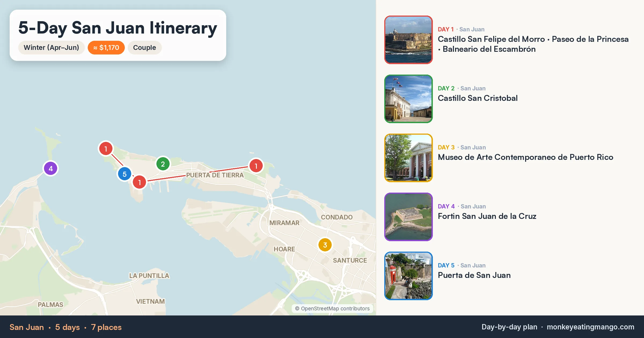The height and width of the screenshot is (338, 644).
Task: Click the SANTURCE map label
Action: pyautogui.click(x=350, y=260)
